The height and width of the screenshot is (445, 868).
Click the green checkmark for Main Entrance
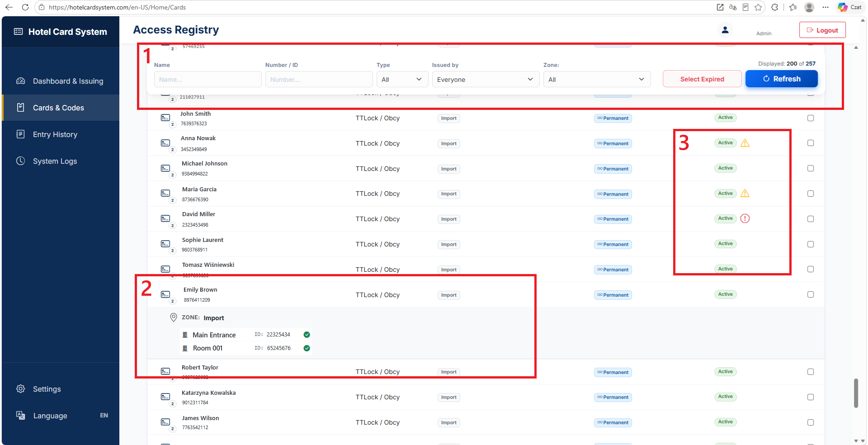point(307,335)
